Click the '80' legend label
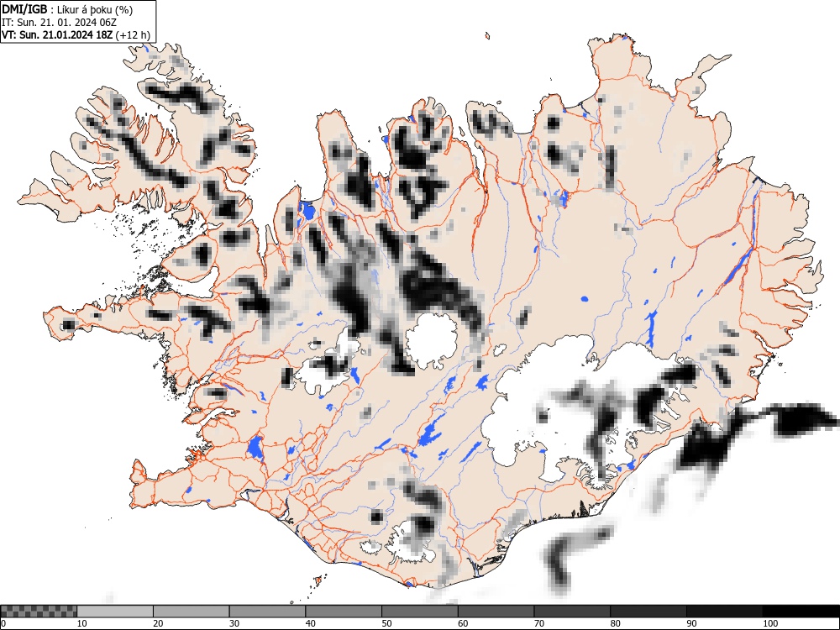The image size is (840, 630). pos(615,623)
